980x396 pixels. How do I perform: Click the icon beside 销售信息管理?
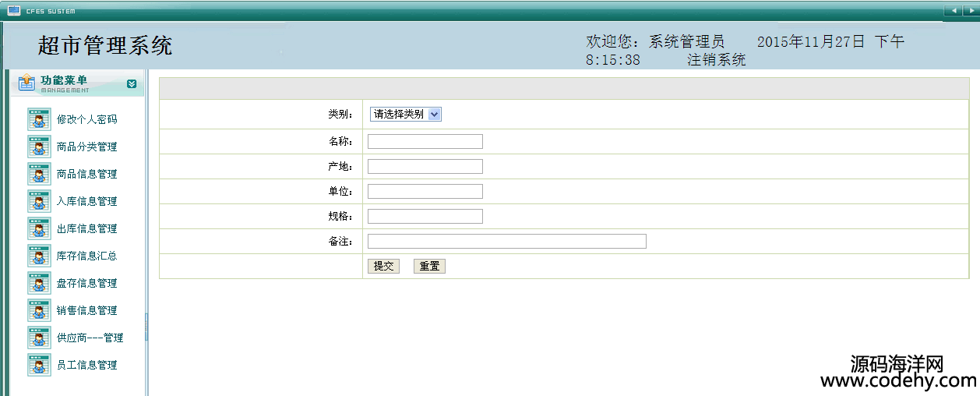pyautogui.click(x=39, y=310)
